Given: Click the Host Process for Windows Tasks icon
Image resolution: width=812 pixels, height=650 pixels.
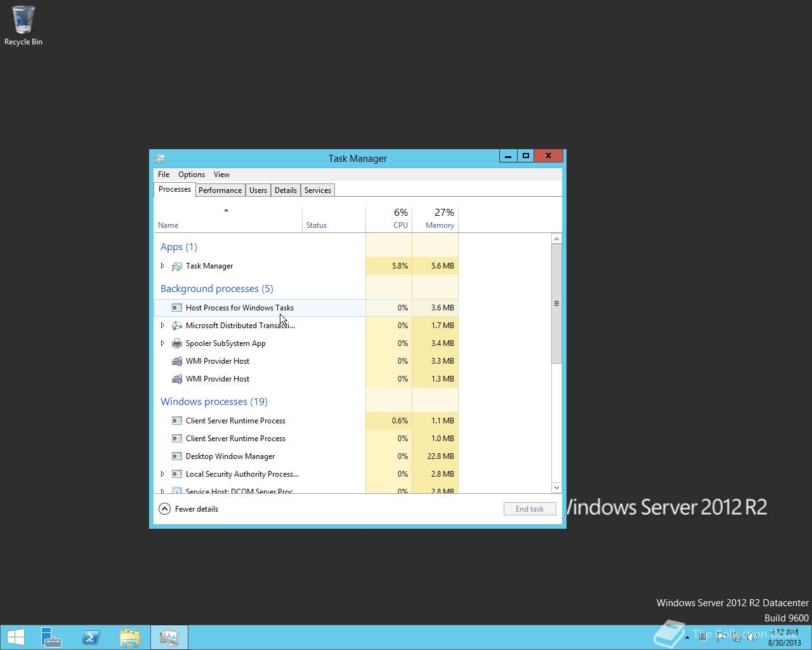Looking at the screenshot, I should click(177, 308).
